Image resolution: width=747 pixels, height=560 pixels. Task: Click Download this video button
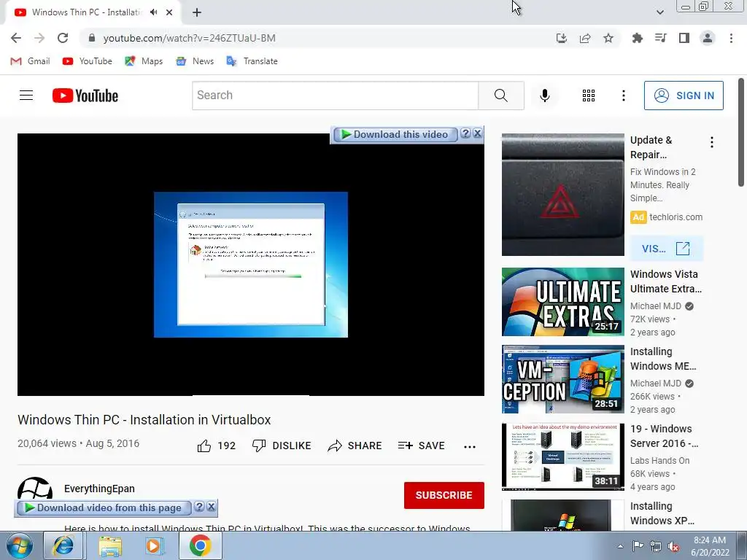point(395,134)
